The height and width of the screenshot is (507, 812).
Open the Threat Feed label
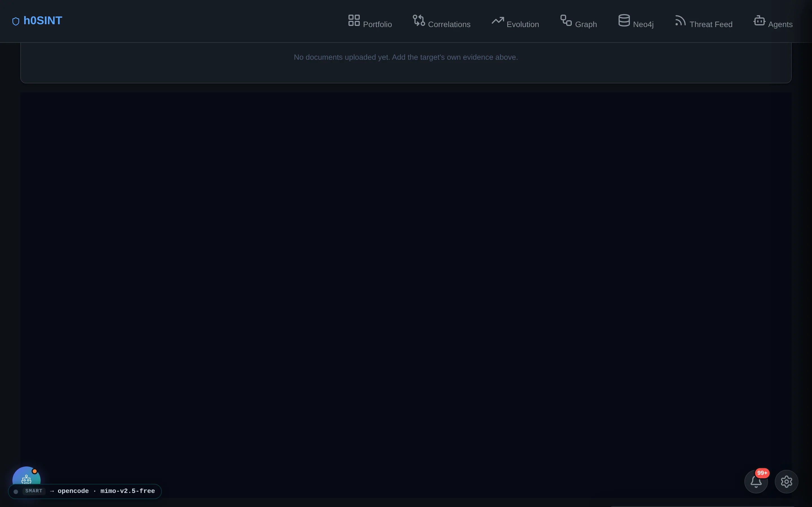tap(711, 25)
